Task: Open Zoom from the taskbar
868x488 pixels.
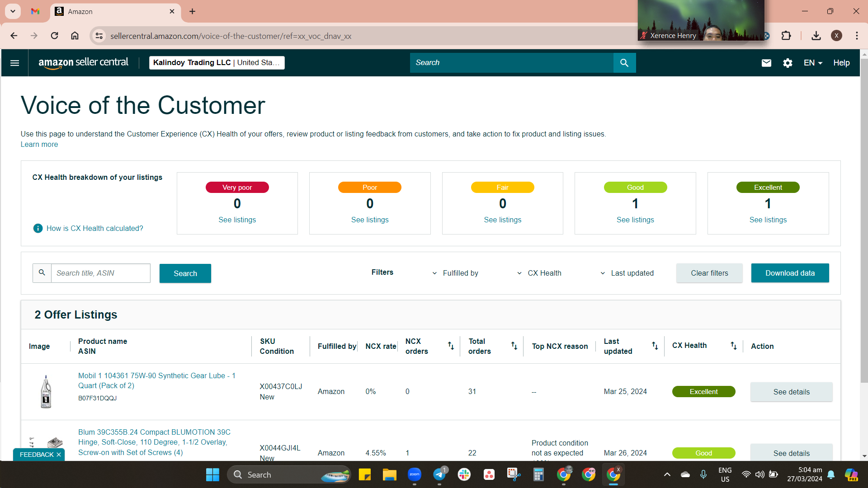Action: [x=415, y=474]
